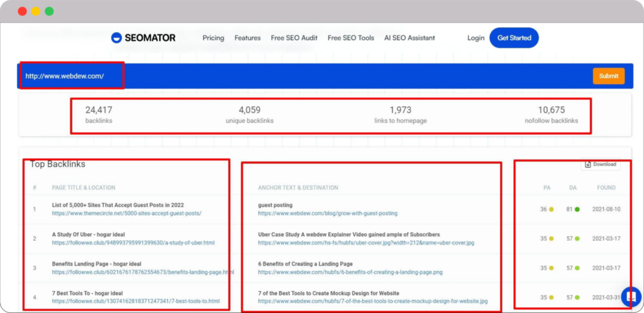The width and height of the screenshot is (644, 313).
Task: Click the green macOS fullscreen dot
Action: click(x=49, y=11)
